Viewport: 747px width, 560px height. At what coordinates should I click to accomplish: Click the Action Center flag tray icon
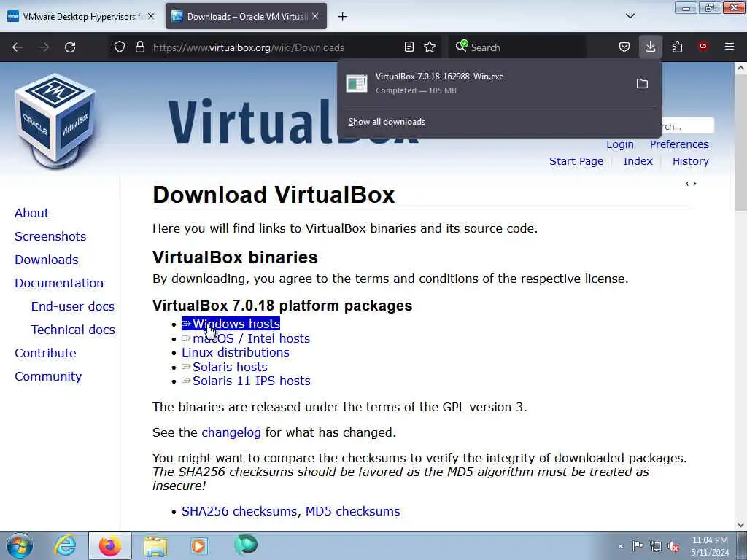pyautogui.click(x=638, y=545)
